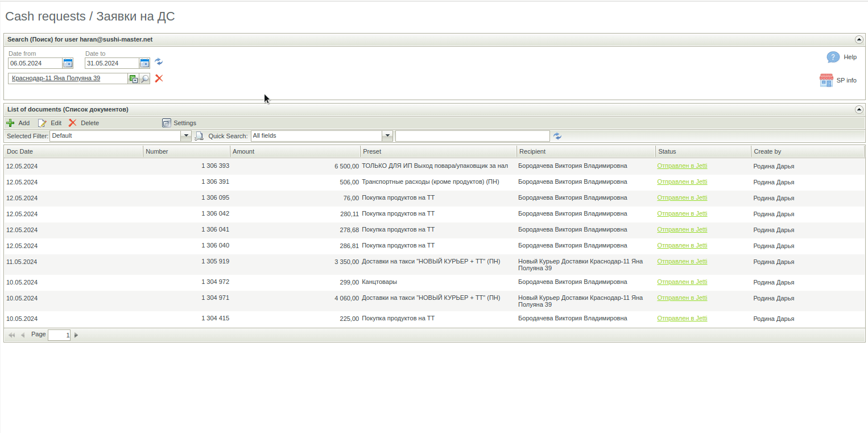Select document number 1 306 040

[x=215, y=246]
